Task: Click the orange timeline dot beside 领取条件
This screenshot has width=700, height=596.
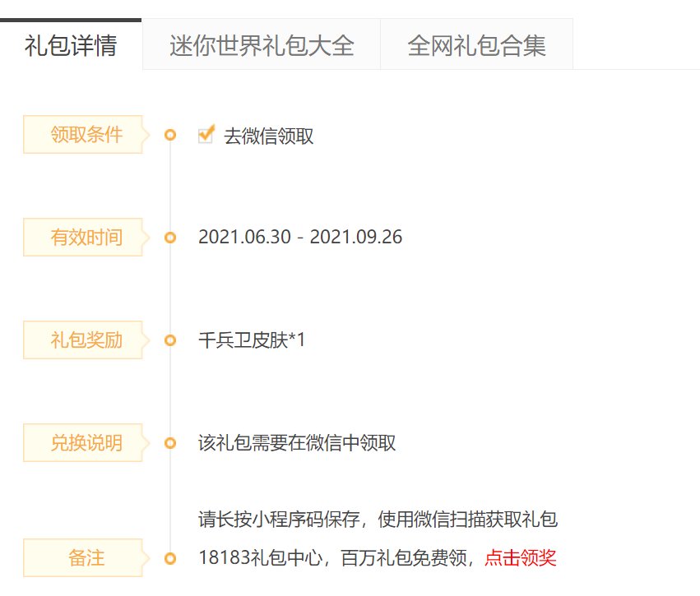Action: (170, 134)
